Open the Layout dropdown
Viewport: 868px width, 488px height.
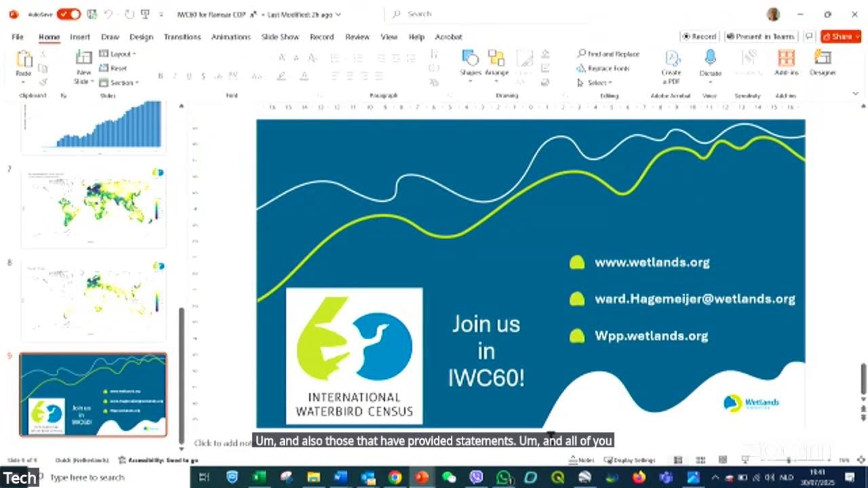118,54
